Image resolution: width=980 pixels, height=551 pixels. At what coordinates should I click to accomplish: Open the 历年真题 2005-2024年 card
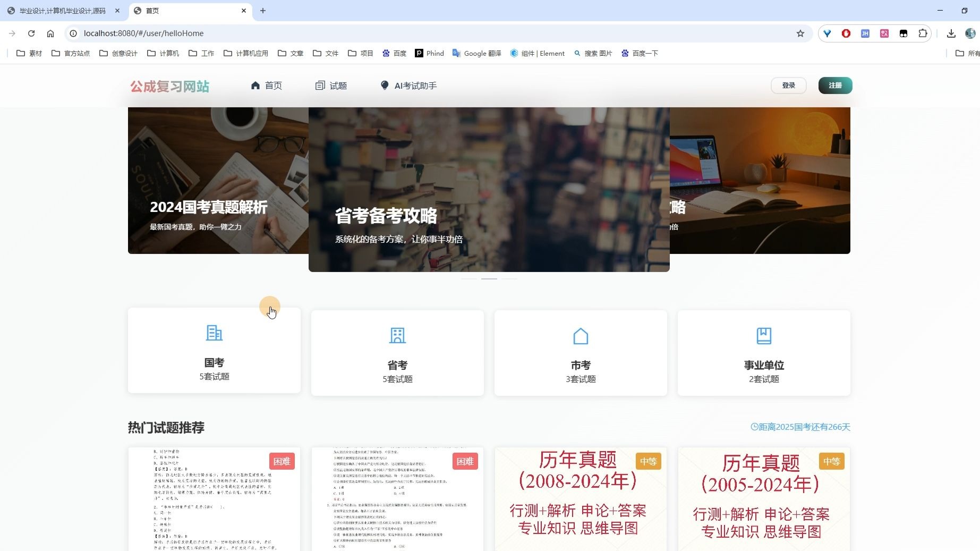click(764, 499)
